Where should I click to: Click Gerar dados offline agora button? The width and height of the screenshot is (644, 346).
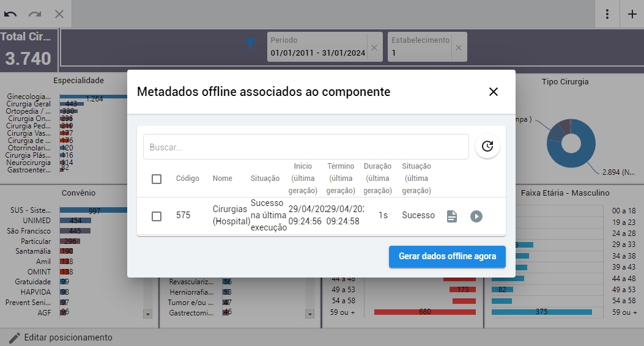click(x=447, y=257)
